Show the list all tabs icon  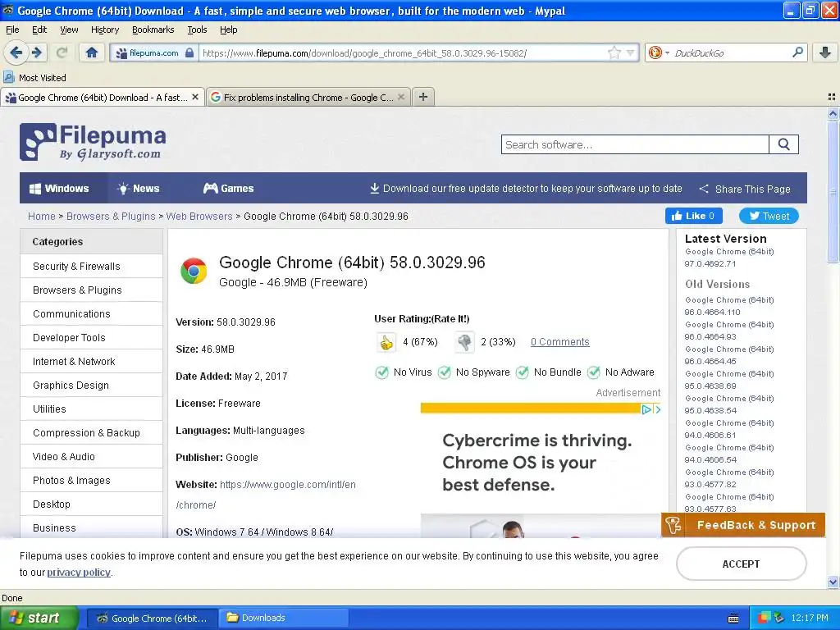(x=832, y=97)
